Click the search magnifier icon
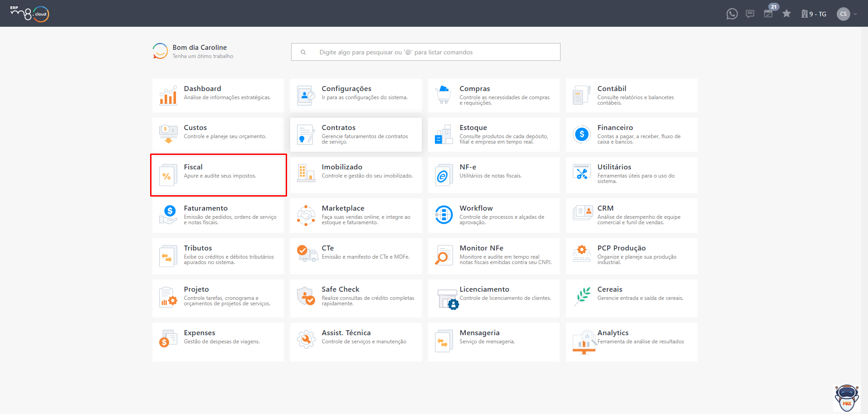This screenshot has width=868, height=414. tap(303, 53)
